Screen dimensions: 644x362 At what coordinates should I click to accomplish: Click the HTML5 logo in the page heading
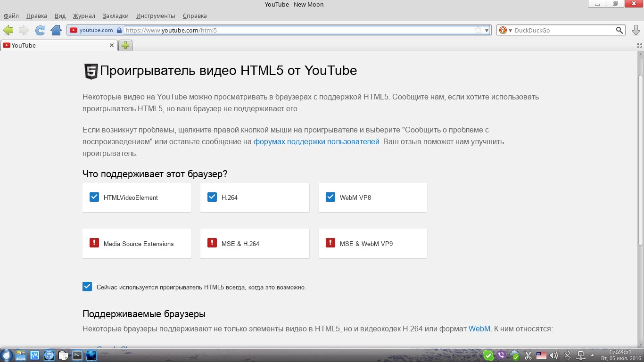pyautogui.click(x=91, y=71)
